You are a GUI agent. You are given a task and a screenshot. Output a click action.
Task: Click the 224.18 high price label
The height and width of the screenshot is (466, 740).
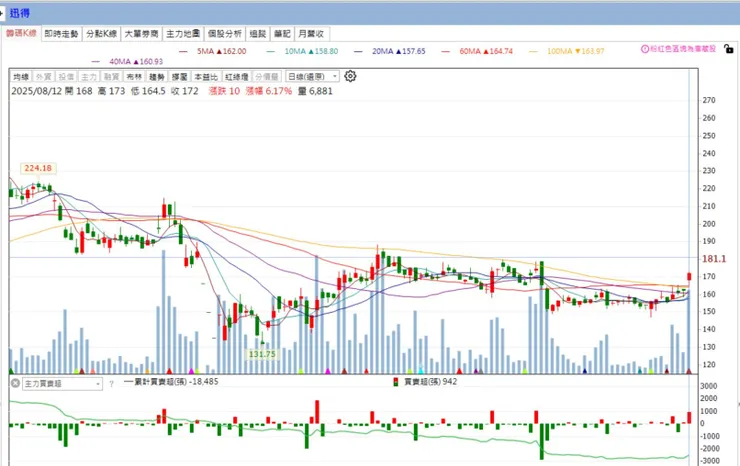coord(38,168)
